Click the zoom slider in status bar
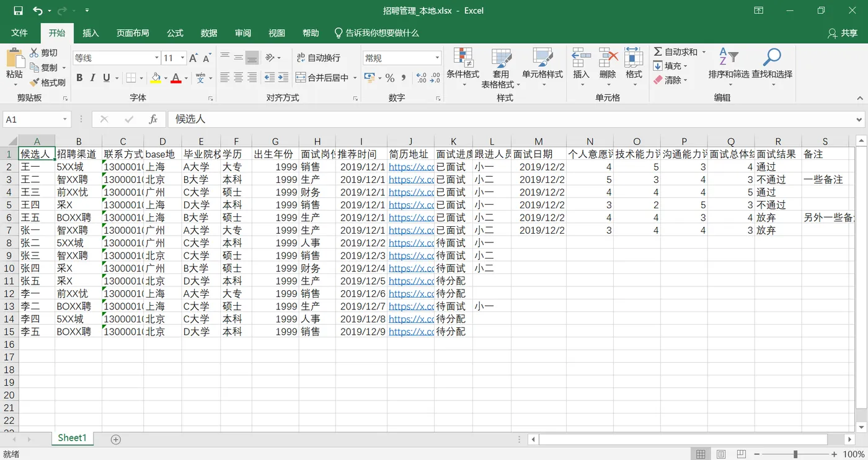Image resolution: width=868 pixels, height=460 pixels. [795, 454]
